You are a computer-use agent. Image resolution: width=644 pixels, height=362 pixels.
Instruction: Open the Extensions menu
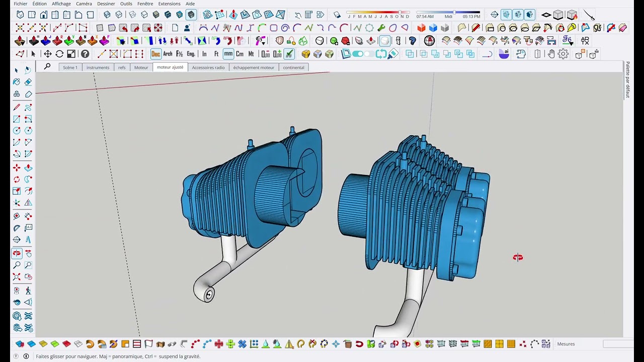[x=169, y=4]
